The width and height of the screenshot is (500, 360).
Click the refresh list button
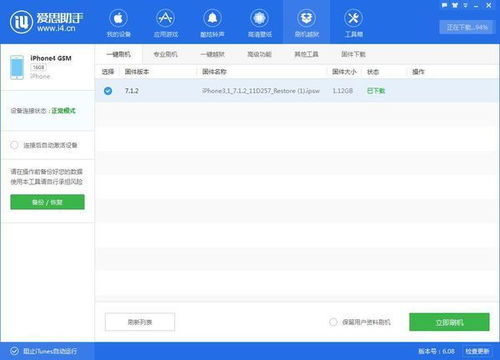tap(140, 322)
